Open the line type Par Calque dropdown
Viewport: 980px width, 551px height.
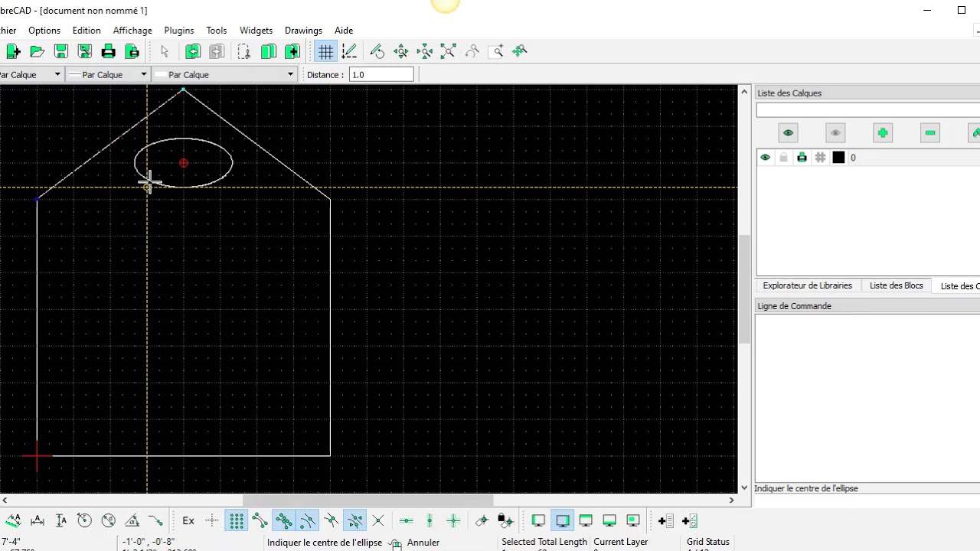224,74
